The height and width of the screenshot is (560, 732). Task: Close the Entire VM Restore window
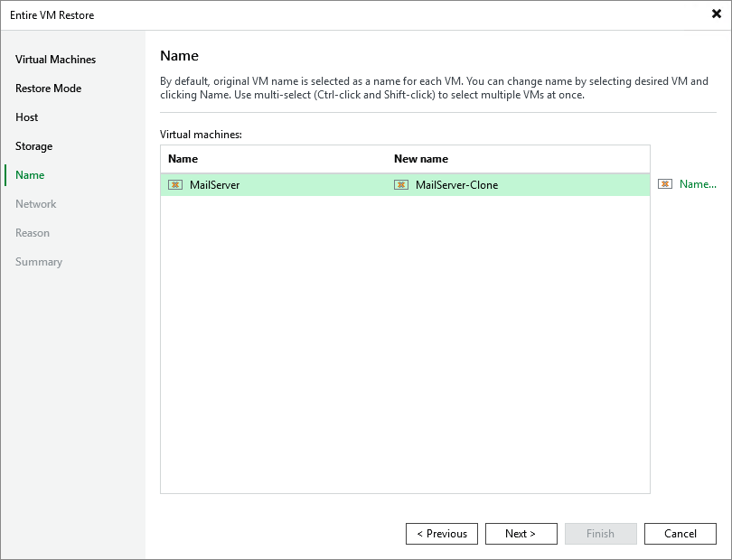[x=715, y=14]
